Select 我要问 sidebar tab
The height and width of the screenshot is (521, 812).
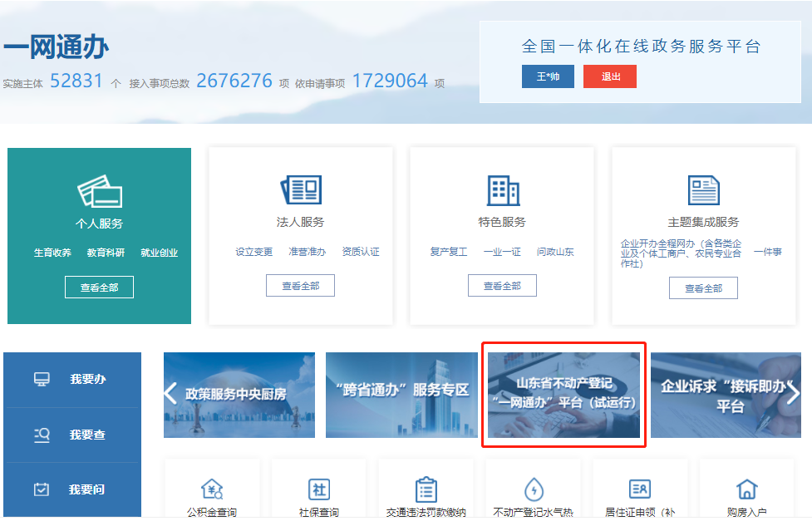[72, 489]
